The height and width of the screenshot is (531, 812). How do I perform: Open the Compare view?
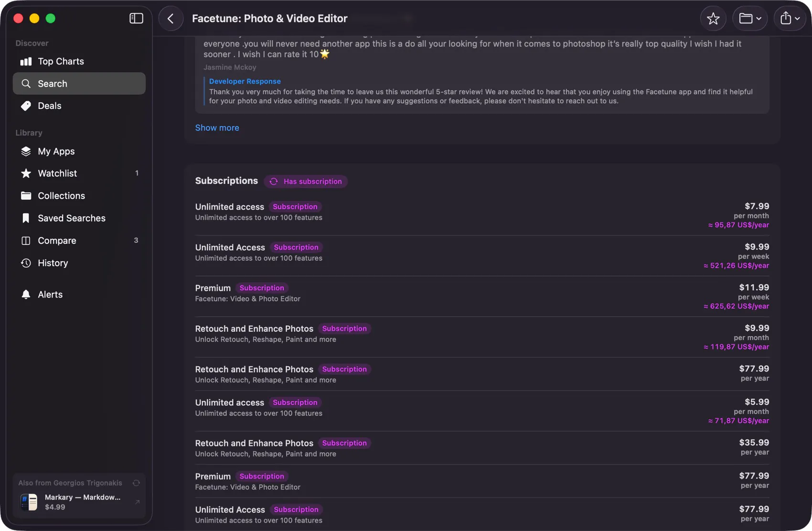point(79,241)
